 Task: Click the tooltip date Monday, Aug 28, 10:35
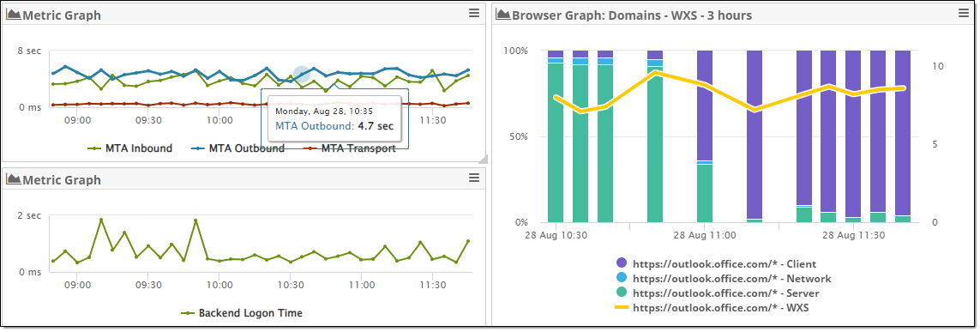(324, 111)
